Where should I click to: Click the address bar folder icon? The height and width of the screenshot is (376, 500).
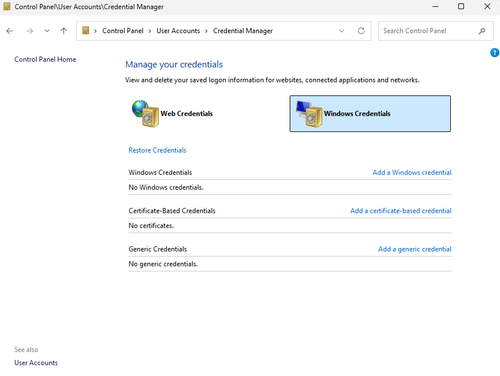(86, 31)
